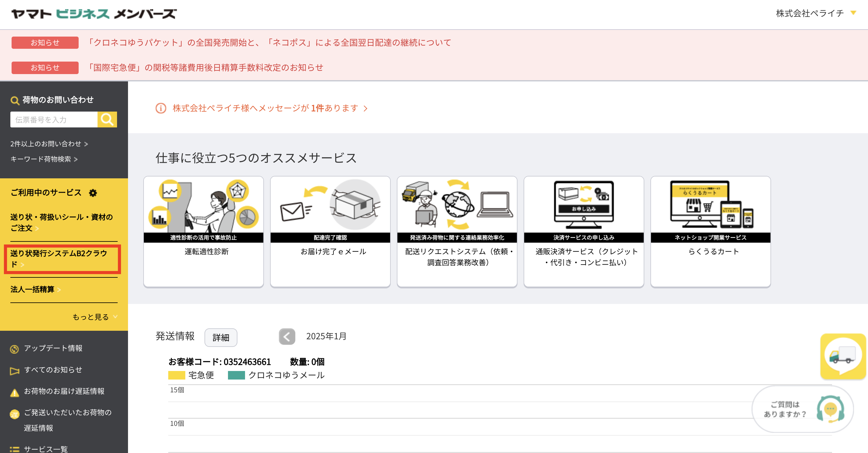Open the ご質問はありますか support headset icon
The image size is (868, 453).
(x=830, y=409)
